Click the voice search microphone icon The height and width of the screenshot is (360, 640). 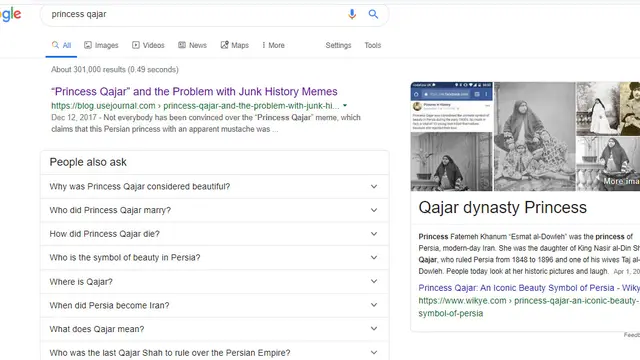tap(352, 14)
